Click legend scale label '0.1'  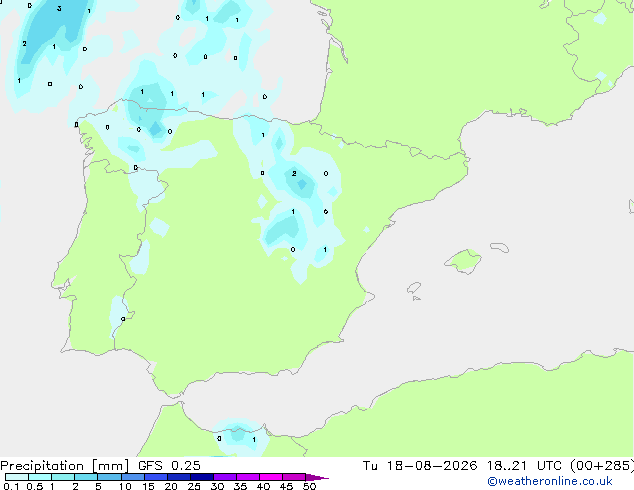[11, 486]
